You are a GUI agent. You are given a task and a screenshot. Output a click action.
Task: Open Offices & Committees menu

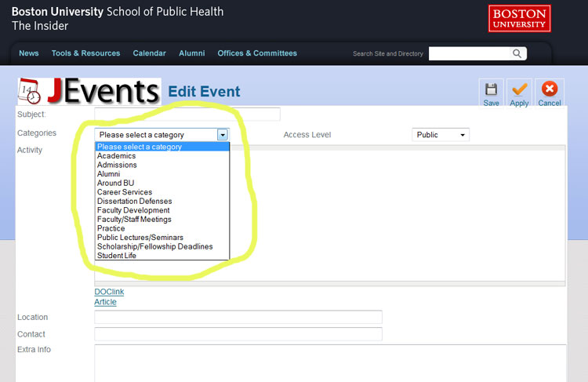pos(257,53)
